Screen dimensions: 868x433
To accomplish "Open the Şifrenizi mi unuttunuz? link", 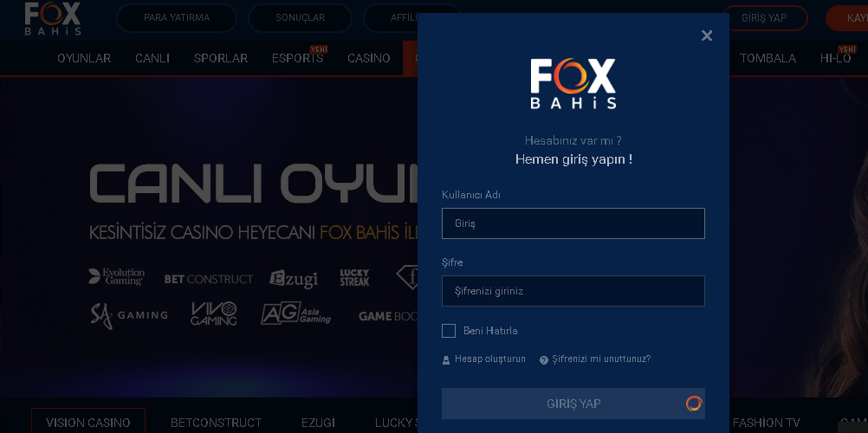I will [x=601, y=359].
